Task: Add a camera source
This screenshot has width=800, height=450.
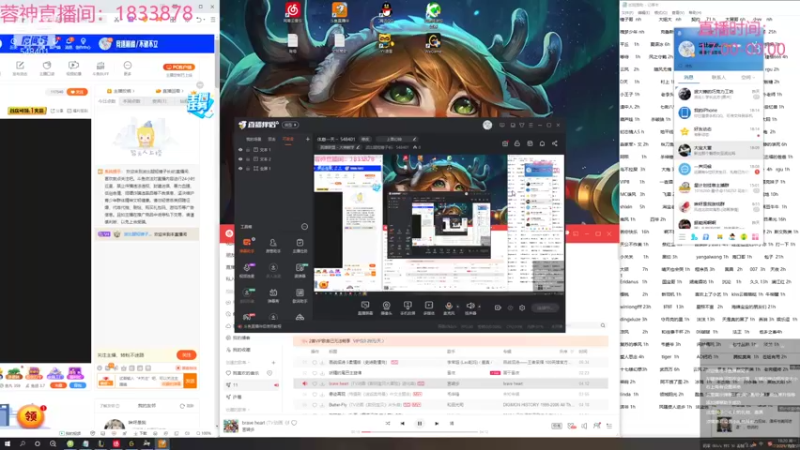Action: (386, 308)
